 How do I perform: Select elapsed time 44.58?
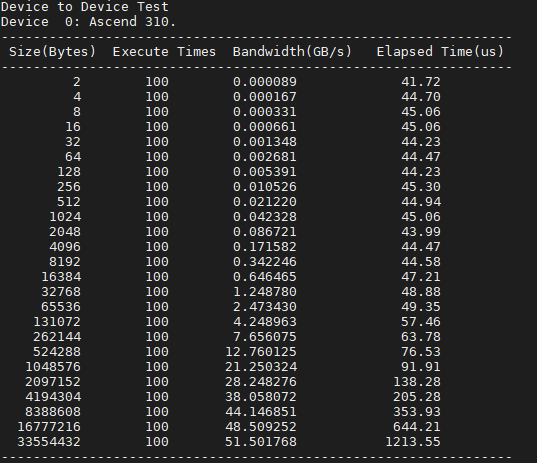tap(421, 262)
